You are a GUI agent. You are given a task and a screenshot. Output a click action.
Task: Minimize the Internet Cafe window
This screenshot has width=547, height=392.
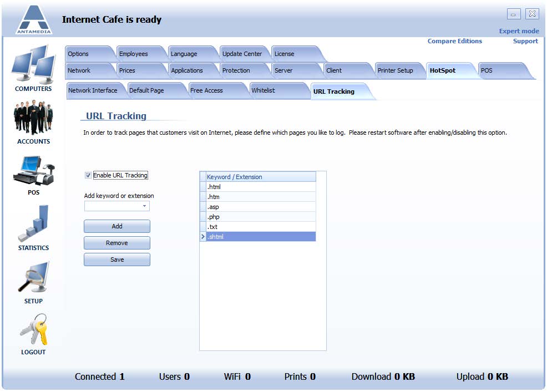pos(514,14)
